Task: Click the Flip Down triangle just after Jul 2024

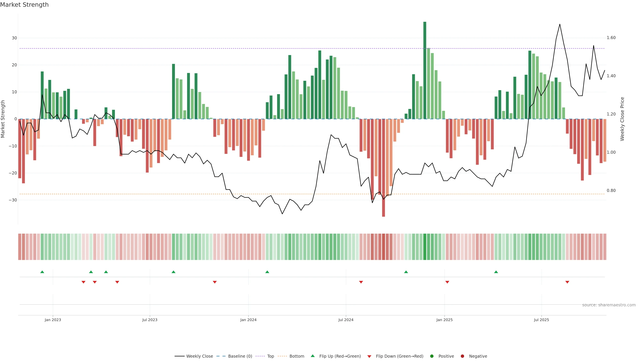Action: coord(361,282)
